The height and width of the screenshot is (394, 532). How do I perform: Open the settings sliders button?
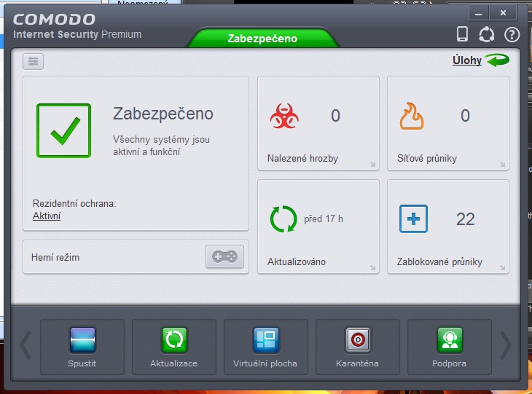[33, 61]
